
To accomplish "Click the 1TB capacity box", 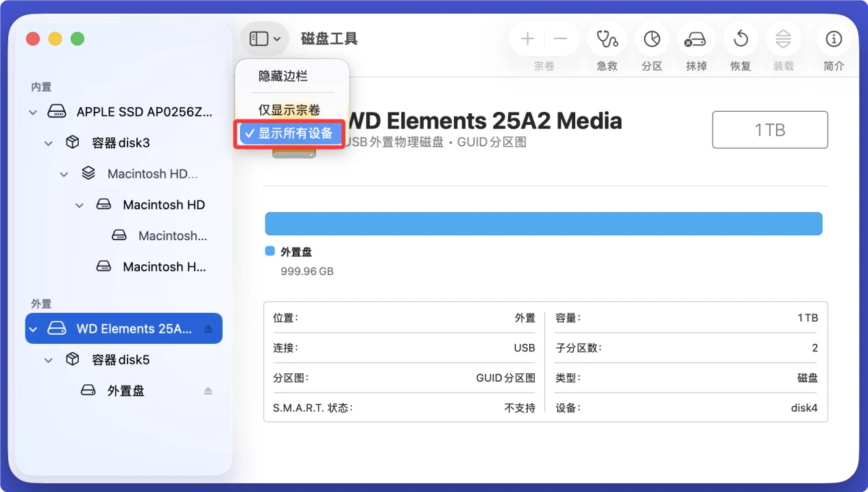I will coord(770,130).
